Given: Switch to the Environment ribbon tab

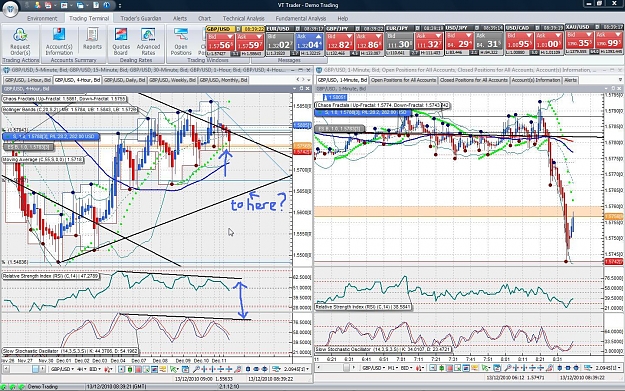Looking at the screenshot, I should (42, 18).
